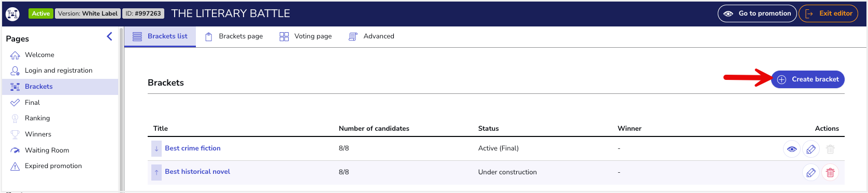Open the Brackets page tab
The height and width of the screenshot is (193, 868).
click(234, 36)
